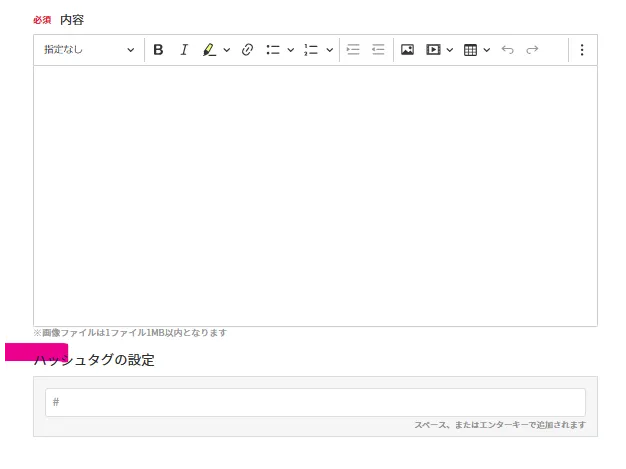The height and width of the screenshot is (469, 626).
Task: Insert a table
Action: (x=471, y=50)
